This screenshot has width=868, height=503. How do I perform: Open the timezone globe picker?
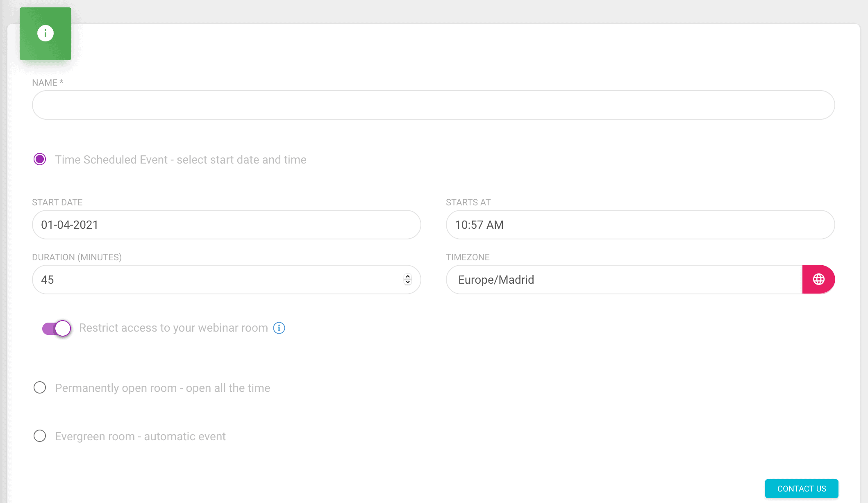[x=818, y=279]
